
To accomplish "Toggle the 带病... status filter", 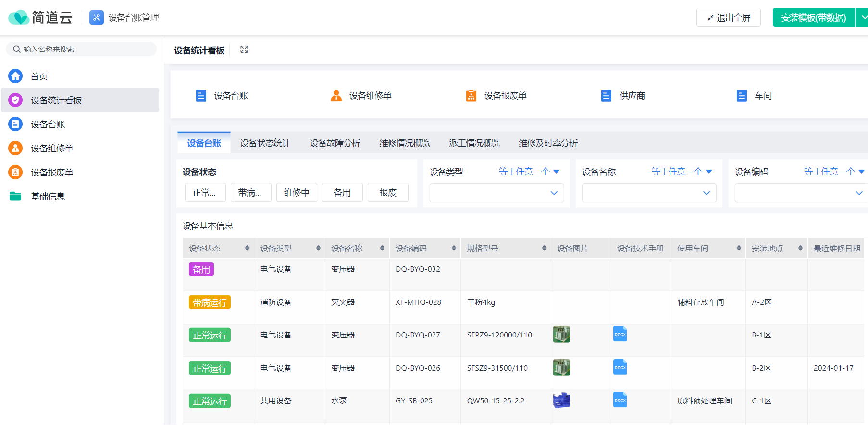I will point(251,192).
